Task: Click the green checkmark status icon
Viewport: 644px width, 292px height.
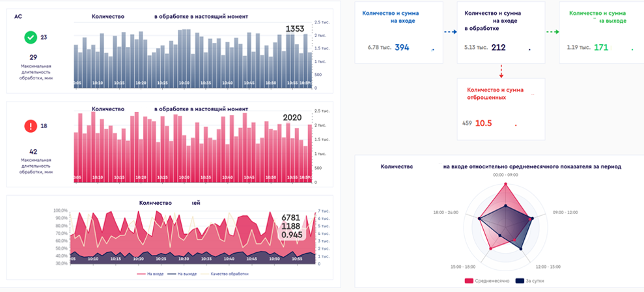Action: (x=30, y=38)
